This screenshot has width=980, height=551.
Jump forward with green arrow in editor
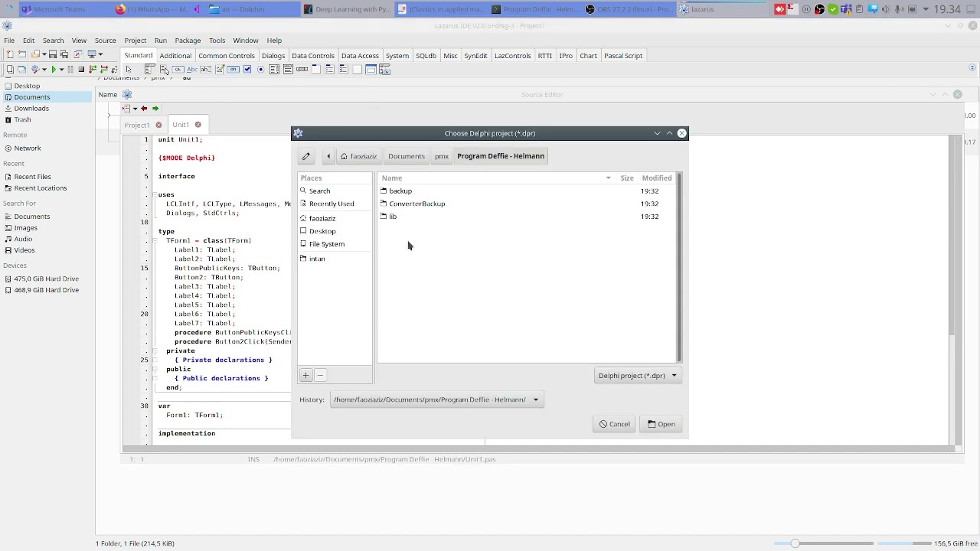click(155, 108)
